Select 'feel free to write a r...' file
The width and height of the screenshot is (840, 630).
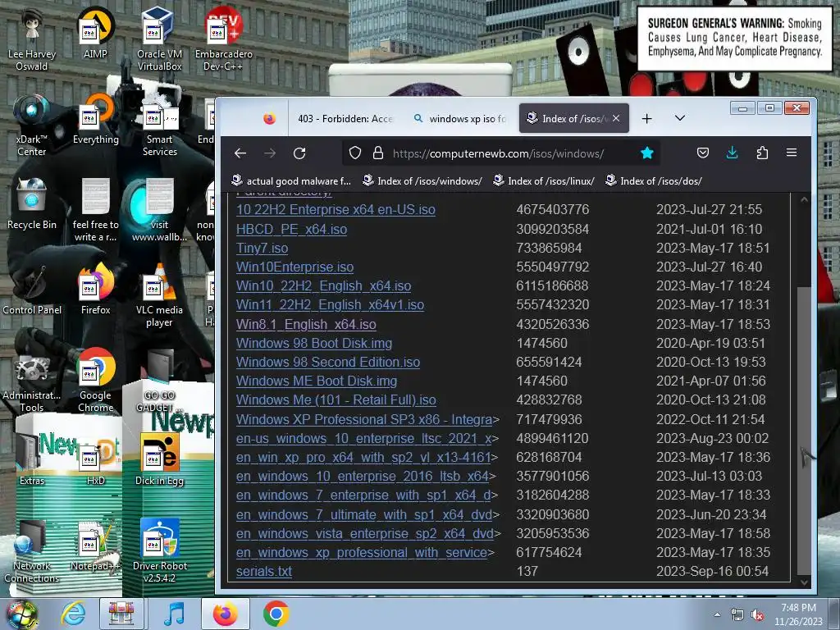point(95,210)
